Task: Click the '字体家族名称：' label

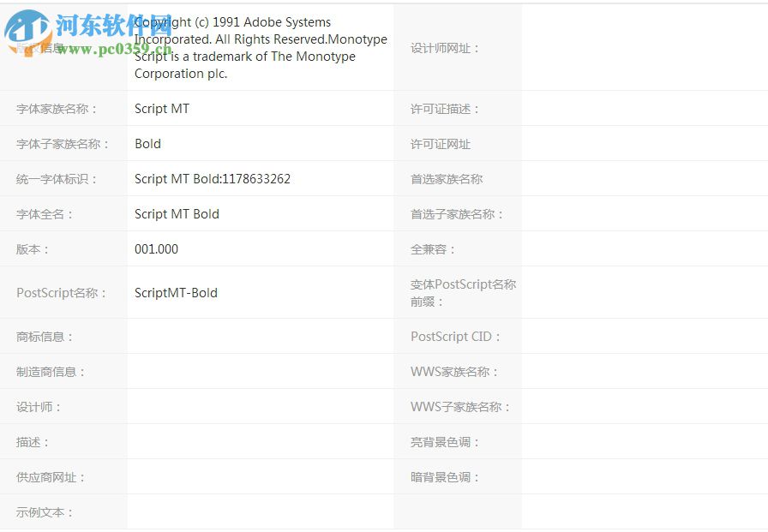Action: point(57,109)
